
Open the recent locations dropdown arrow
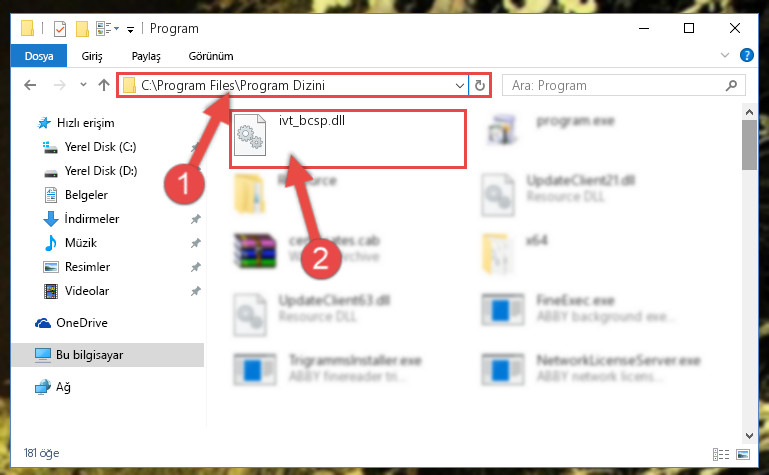(x=83, y=85)
